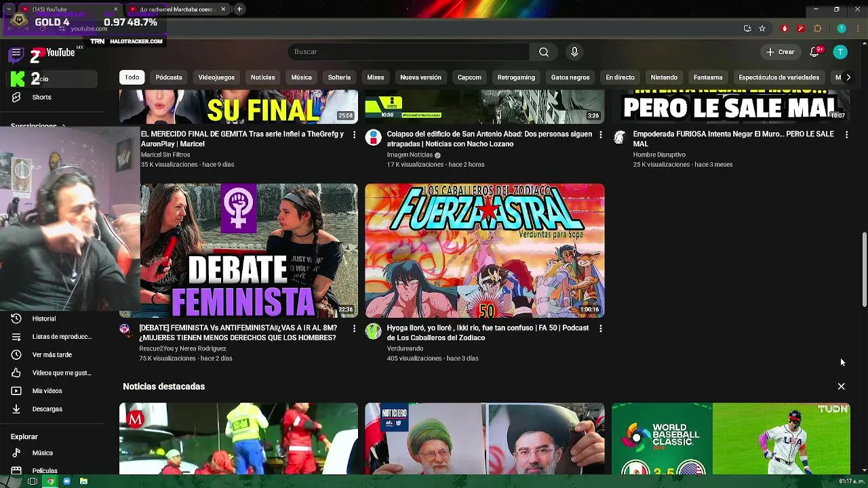
Task: Open the Chrome extensions puzzle icon
Action: [817, 28]
